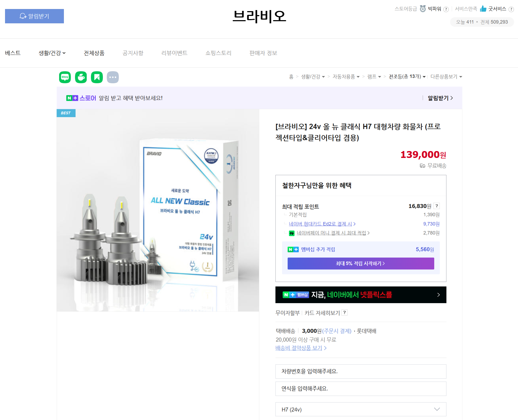The height and width of the screenshot is (420, 518).
Task: Click help icon beside 16,830원 points
Action: [437, 206]
